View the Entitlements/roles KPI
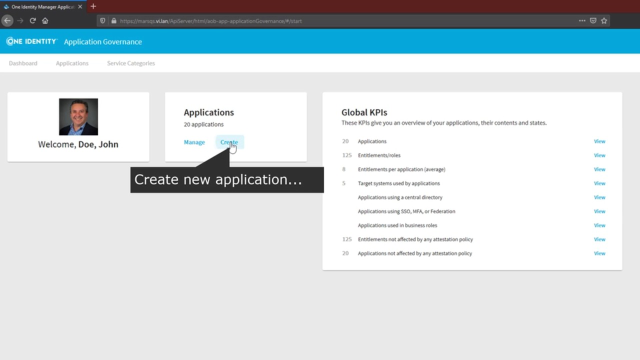 click(600, 155)
